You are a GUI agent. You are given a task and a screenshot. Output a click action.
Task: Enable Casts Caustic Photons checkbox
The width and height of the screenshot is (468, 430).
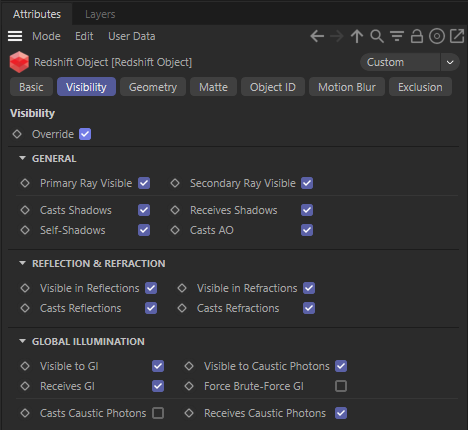(x=158, y=413)
